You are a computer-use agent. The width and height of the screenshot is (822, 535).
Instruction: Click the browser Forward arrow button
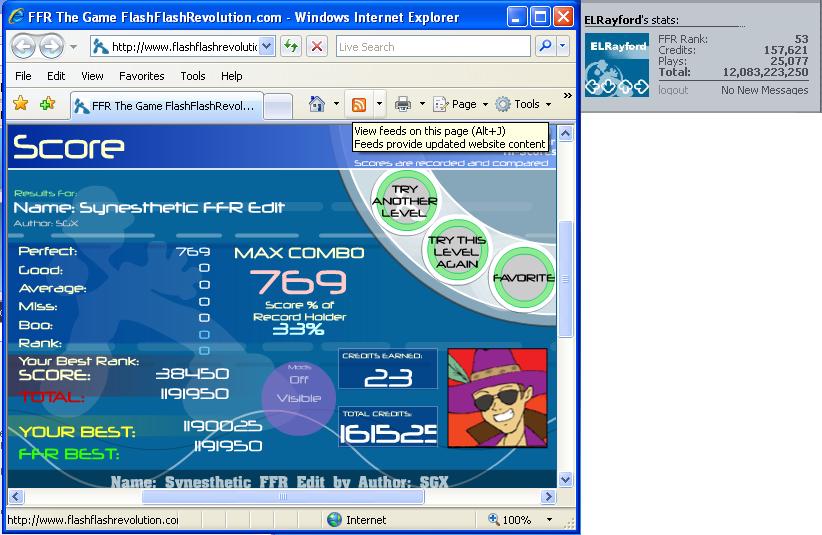point(52,47)
